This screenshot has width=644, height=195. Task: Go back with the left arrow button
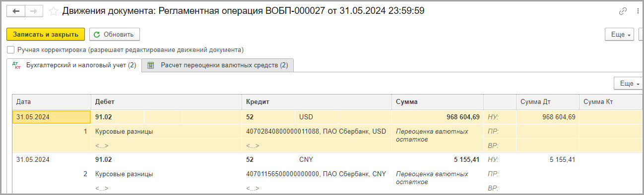point(16,11)
